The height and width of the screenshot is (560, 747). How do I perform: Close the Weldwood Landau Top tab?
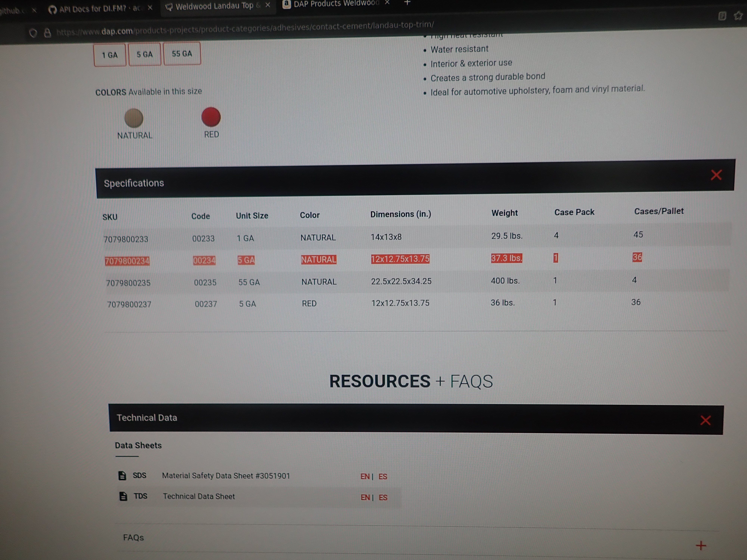coord(267,5)
